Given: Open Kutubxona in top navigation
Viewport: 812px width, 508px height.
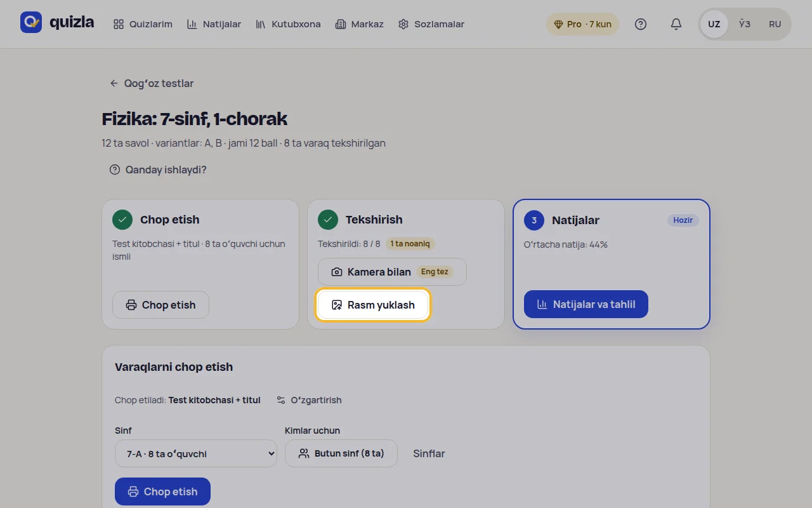Looking at the screenshot, I should click(288, 24).
